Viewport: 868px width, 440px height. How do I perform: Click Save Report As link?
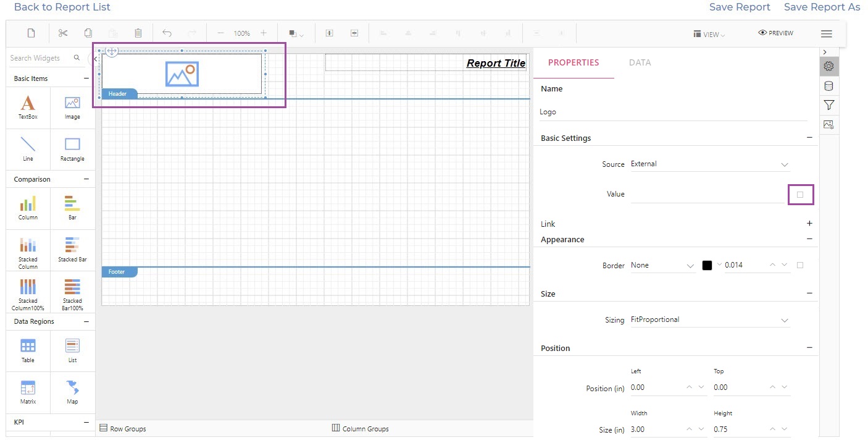click(x=822, y=7)
